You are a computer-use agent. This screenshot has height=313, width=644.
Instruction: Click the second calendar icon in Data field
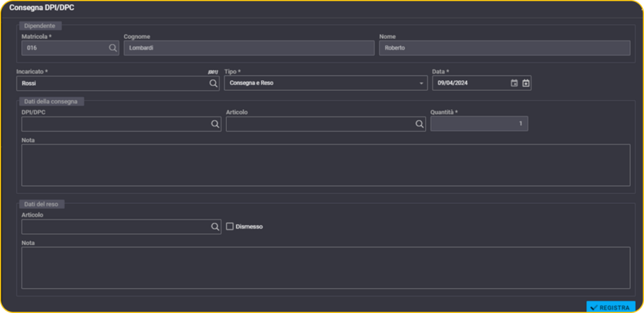[x=526, y=83]
